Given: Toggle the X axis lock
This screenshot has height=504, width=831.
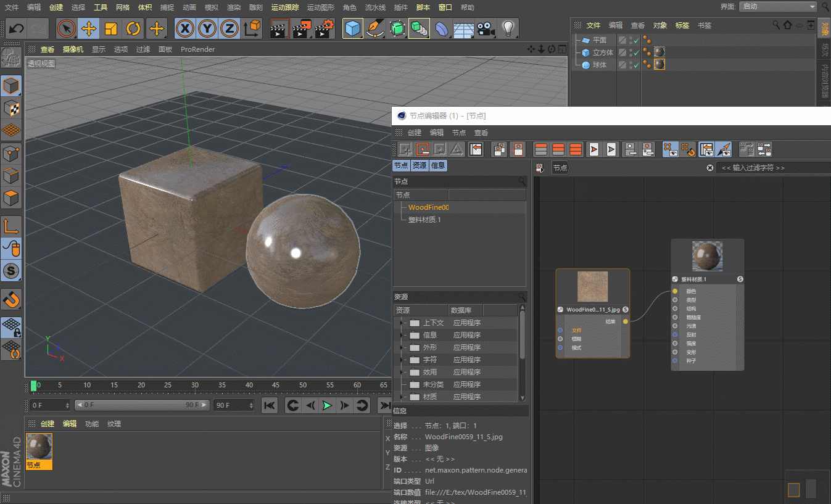Looking at the screenshot, I should coord(185,28).
